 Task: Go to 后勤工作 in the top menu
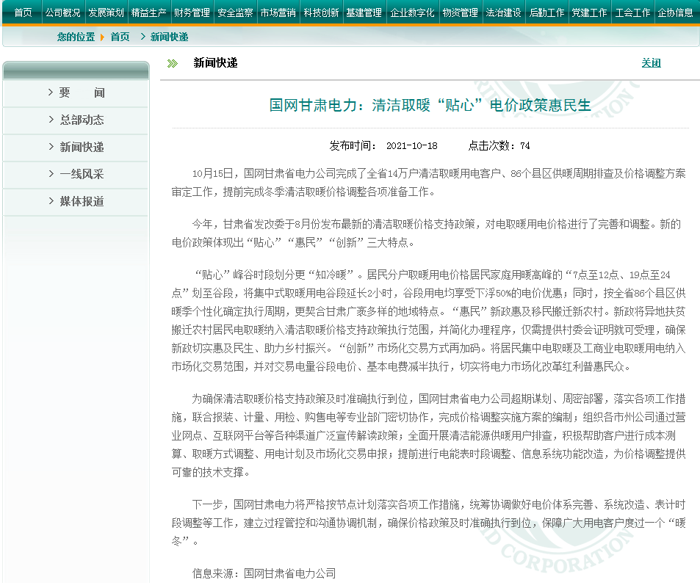[547, 12]
